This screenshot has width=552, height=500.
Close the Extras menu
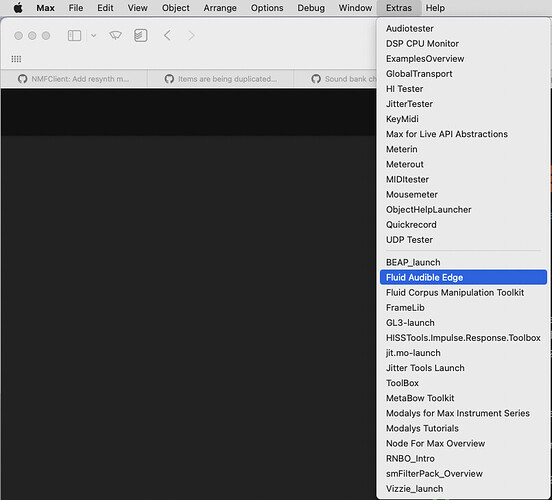click(399, 8)
